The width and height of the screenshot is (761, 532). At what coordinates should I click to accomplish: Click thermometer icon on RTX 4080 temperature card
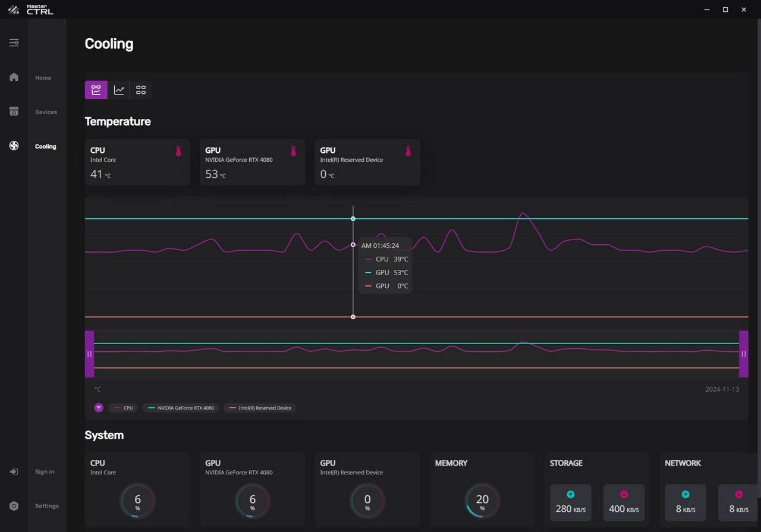pyautogui.click(x=293, y=151)
